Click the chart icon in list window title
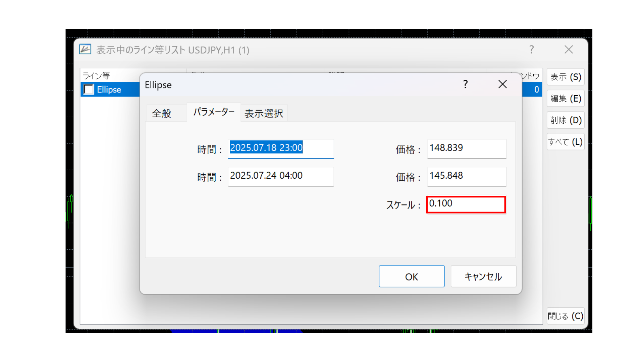Image resolution: width=644 pixels, height=362 pixels. (x=85, y=50)
